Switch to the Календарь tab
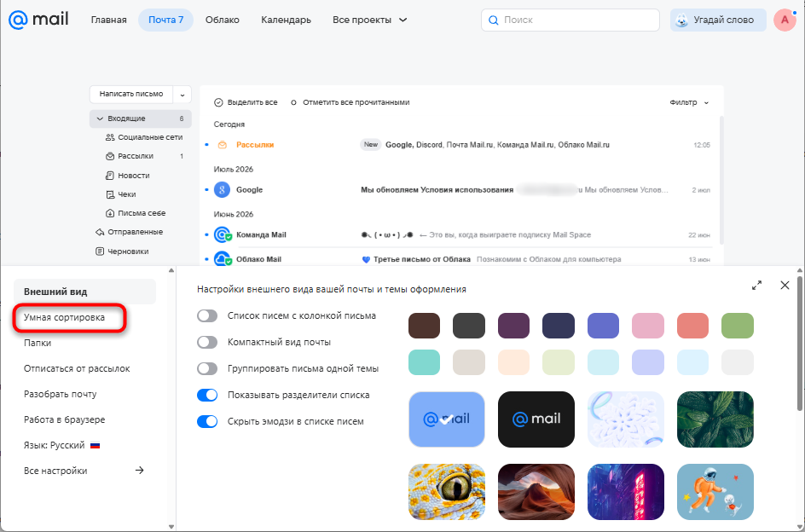The width and height of the screenshot is (805, 532). point(286,20)
